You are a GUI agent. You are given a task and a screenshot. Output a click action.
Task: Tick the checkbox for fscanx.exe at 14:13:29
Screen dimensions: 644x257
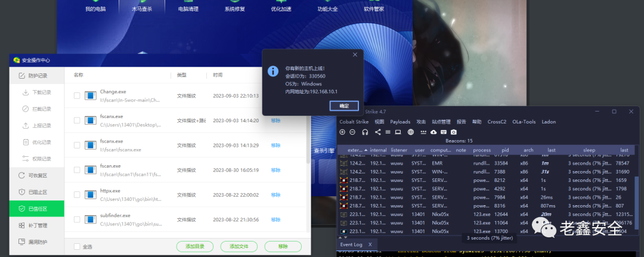coord(77,145)
